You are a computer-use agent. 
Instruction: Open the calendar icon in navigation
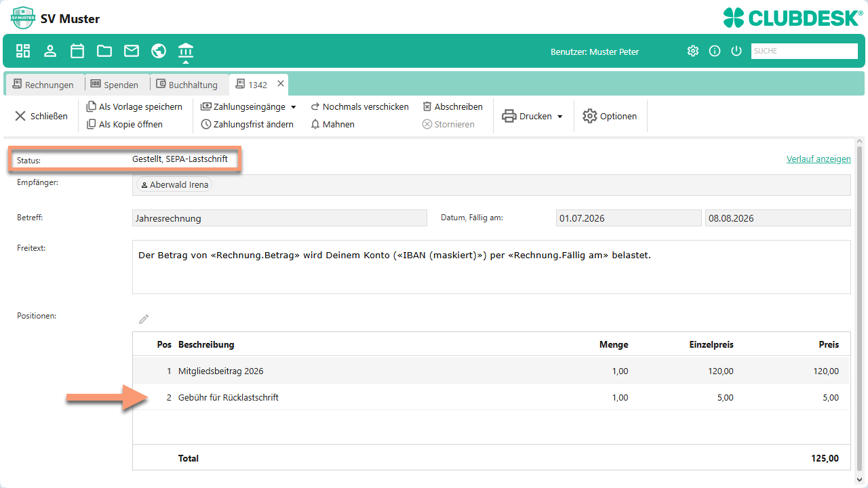pyautogui.click(x=77, y=51)
